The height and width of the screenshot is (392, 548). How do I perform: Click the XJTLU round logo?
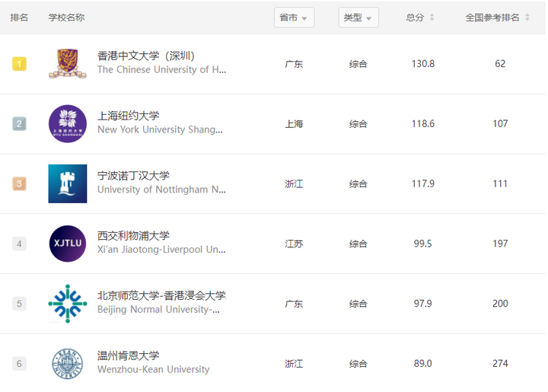68,244
